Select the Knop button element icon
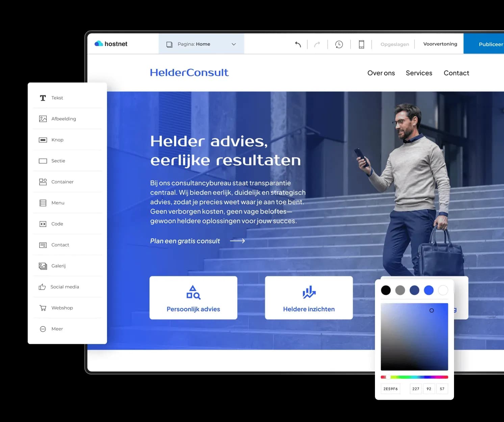The height and width of the screenshot is (422, 504). click(43, 140)
